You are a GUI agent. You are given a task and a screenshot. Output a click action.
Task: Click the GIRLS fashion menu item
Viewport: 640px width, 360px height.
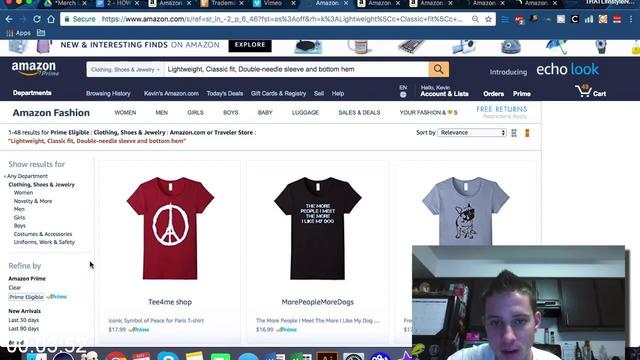(x=195, y=113)
